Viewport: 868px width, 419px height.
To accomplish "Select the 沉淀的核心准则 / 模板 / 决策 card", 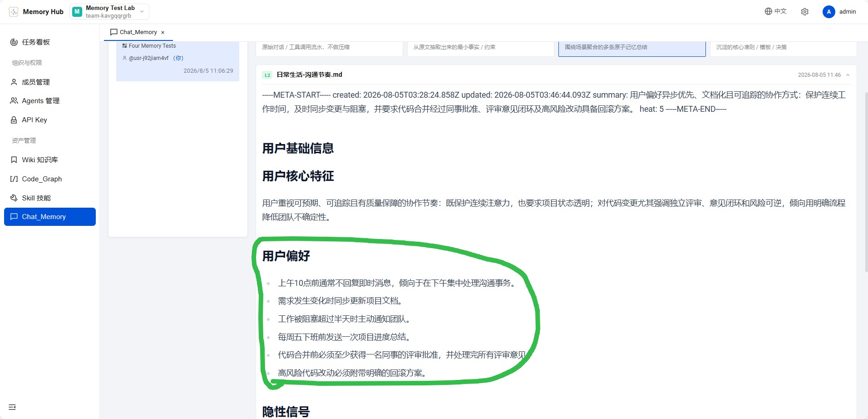I will [x=783, y=49].
